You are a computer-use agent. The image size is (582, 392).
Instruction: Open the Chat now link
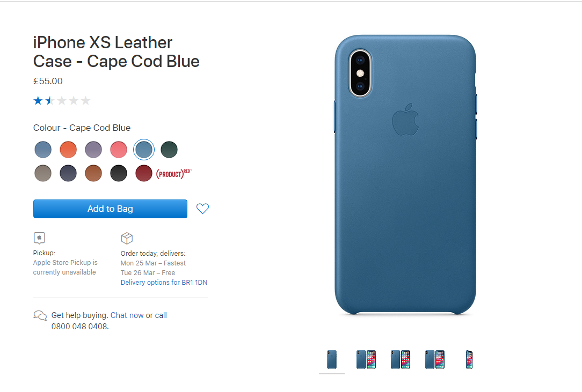127,315
